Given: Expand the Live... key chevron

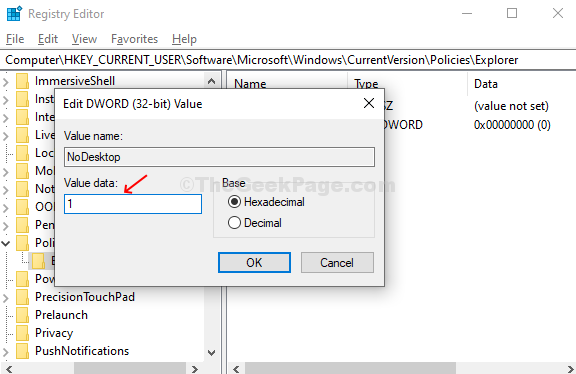Looking at the screenshot, I should pyautogui.click(x=6, y=135).
